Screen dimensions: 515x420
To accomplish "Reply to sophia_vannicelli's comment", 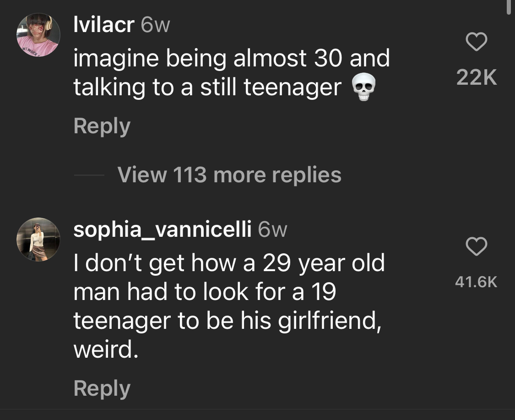I will click(102, 388).
